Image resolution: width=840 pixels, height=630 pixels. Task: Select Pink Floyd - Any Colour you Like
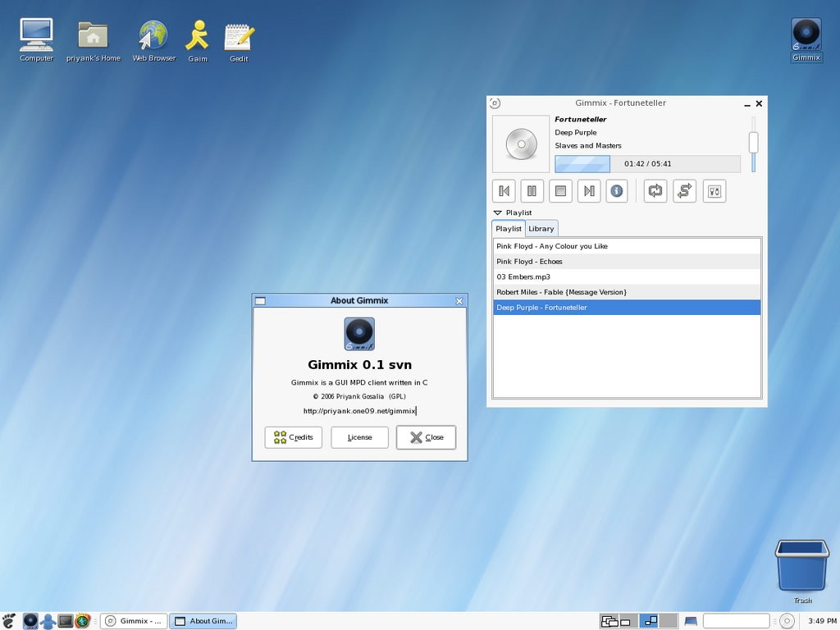tap(627, 246)
